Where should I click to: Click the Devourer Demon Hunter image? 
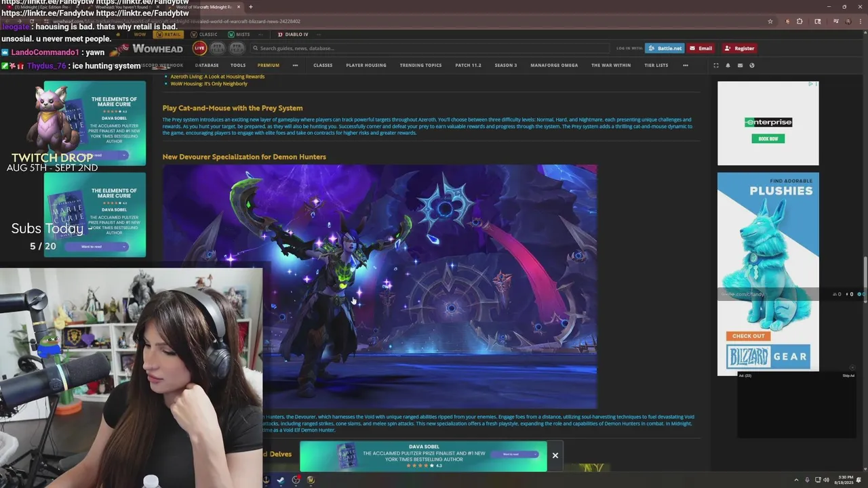point(380,286)
